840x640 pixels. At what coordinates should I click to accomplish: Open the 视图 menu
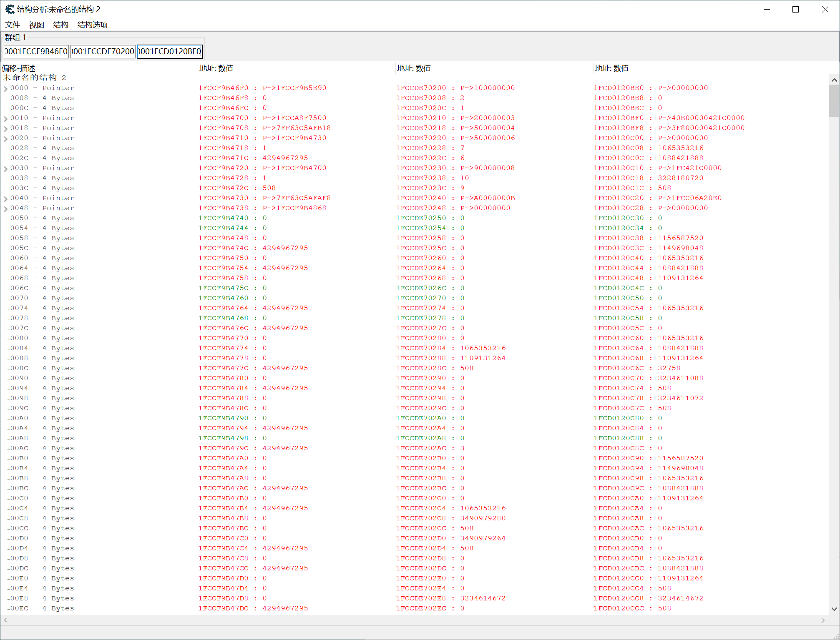37,25
